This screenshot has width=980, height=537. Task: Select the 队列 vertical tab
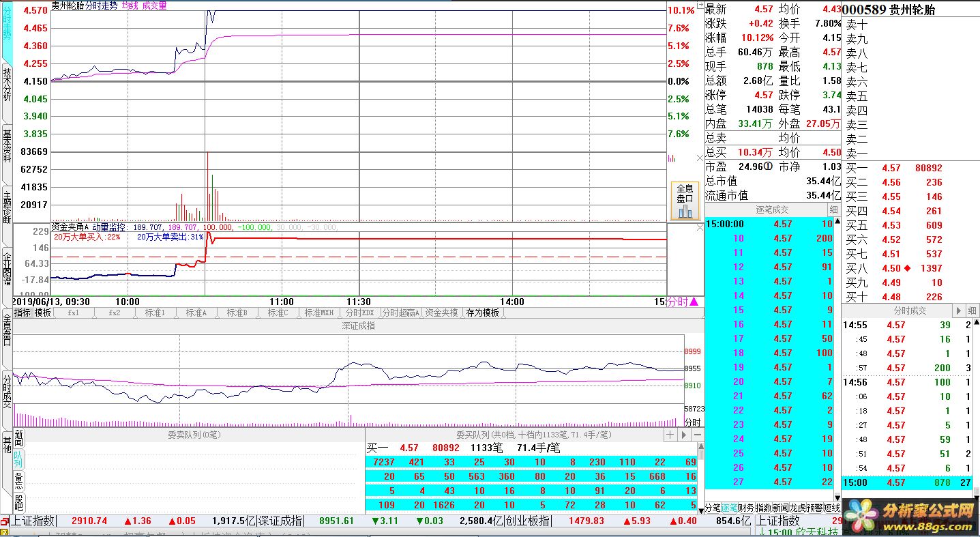click(x=19, y=460)
